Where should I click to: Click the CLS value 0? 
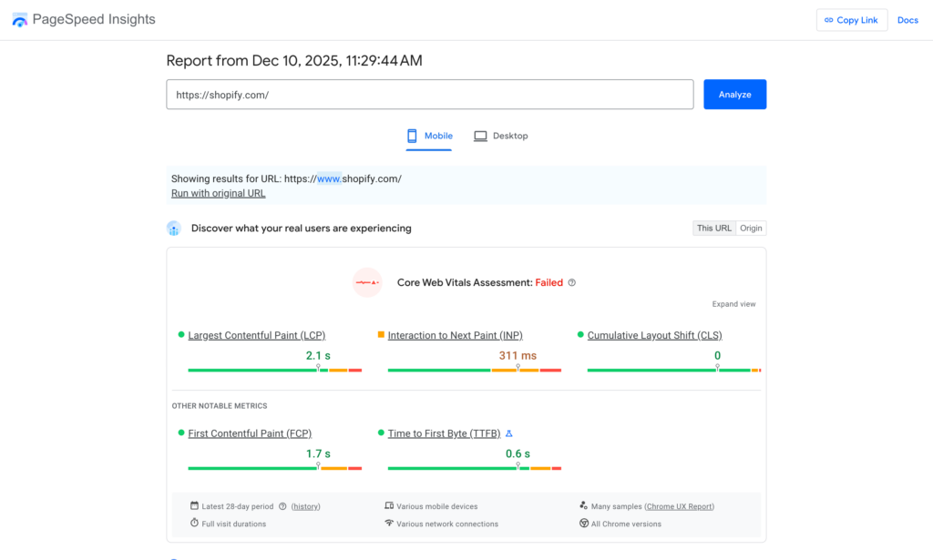(718, 355)
